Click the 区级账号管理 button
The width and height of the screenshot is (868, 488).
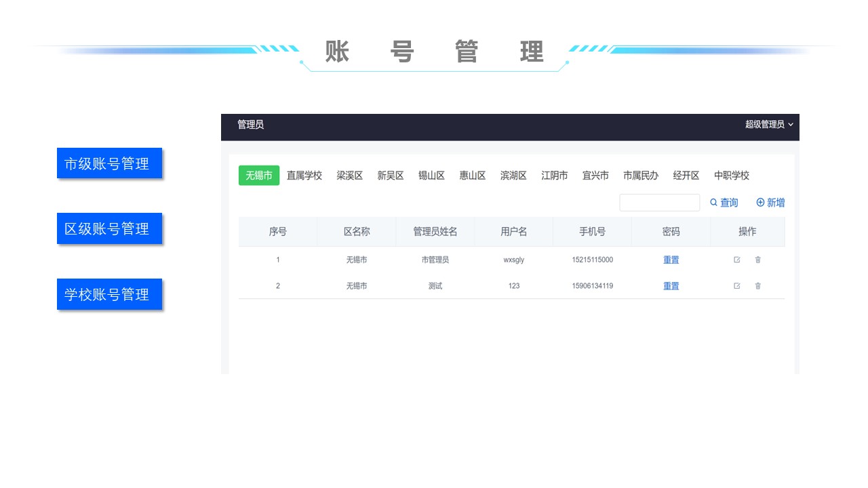109,229
